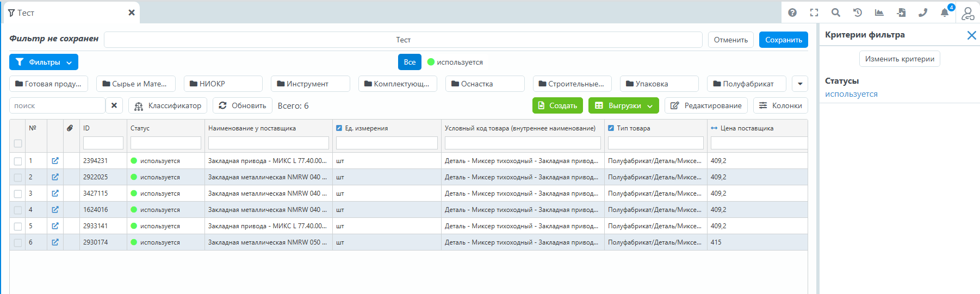
Task: Click the поиск search field
Action: (x=57, y=105)
